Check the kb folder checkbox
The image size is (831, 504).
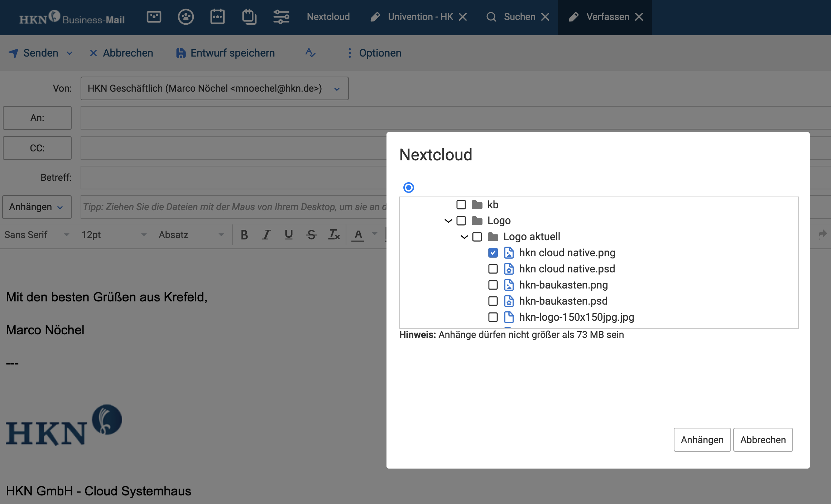pyautogui.click(x=461, y=205)
